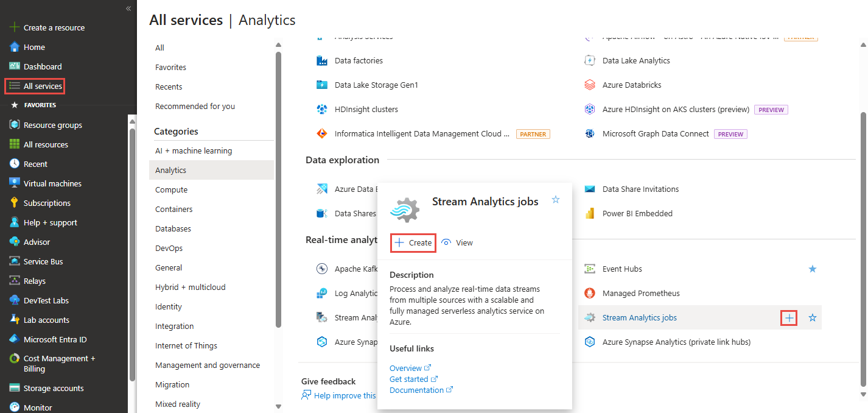Open All resources grid icon
The image size is (868, 413).
pyautogui.click(x=15, y=144)
